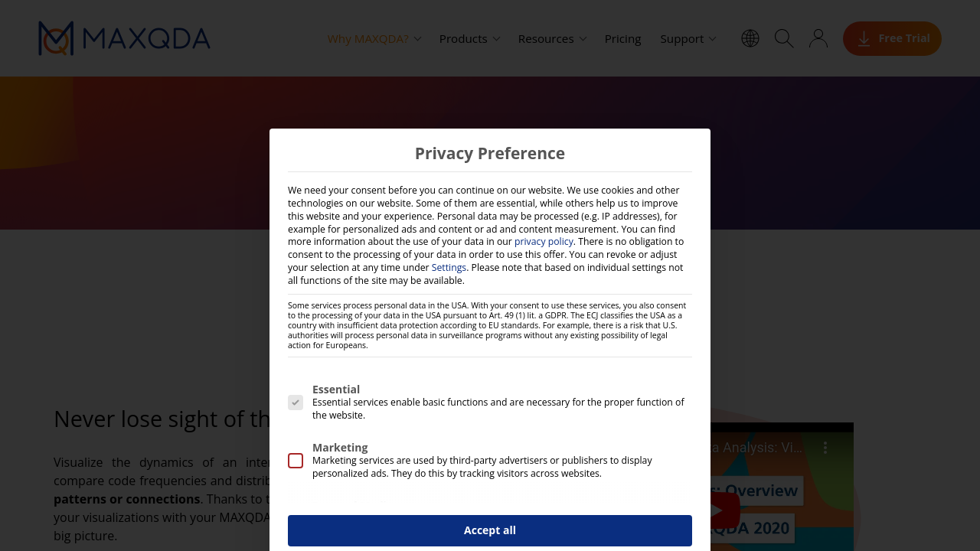This screenshot has height=551, width=980.
Task: Open the privacy policy link
Action: 544,242
